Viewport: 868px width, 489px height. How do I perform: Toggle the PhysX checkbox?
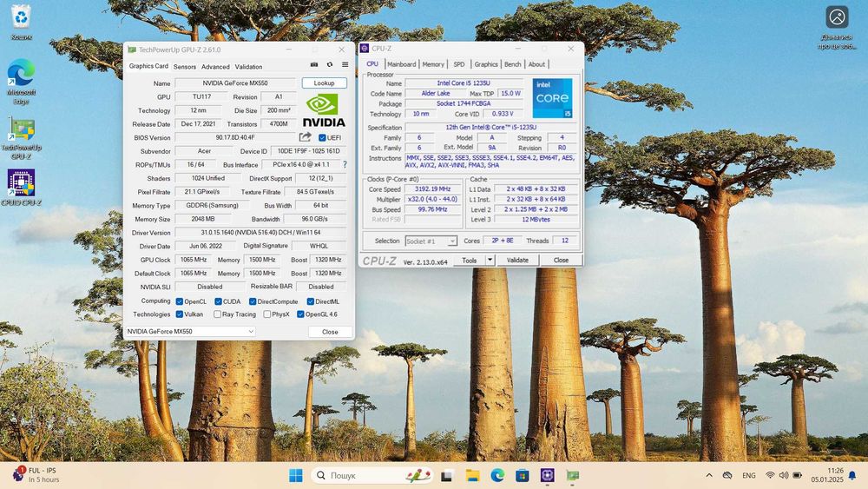click(267, 314)
